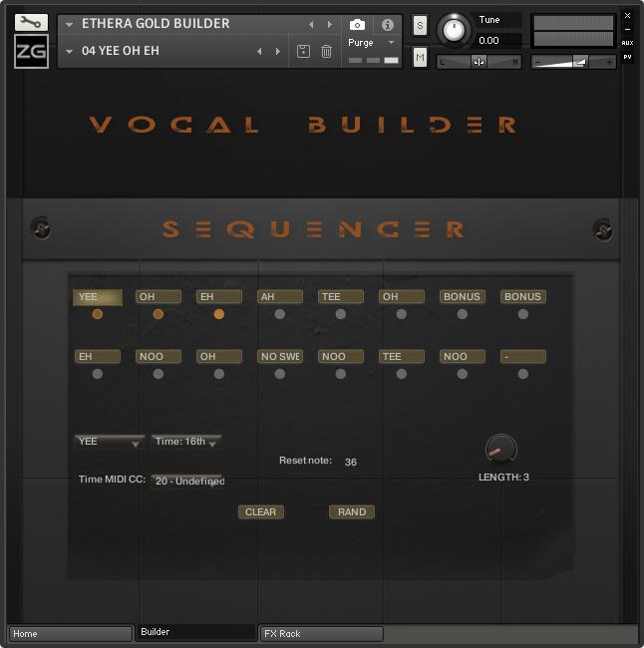644x648 pixels.
Task: Open the wrench instrument edit icon
Action: tap(31, 22)
